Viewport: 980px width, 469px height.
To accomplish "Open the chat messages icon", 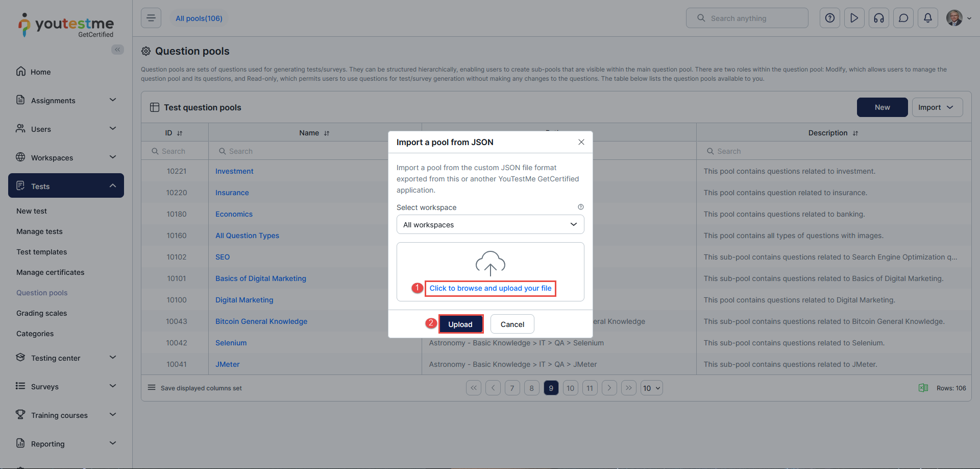I will point(903,18).
